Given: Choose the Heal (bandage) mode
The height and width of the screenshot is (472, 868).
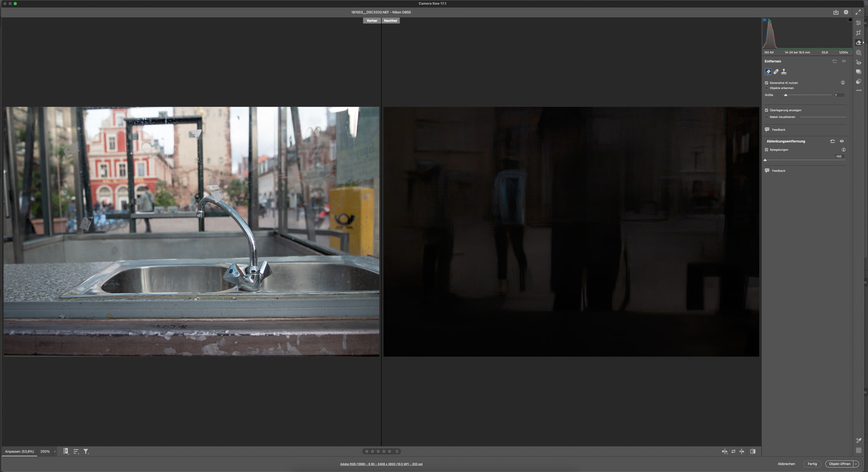Looking at the screenshot, I should [776, 71].
